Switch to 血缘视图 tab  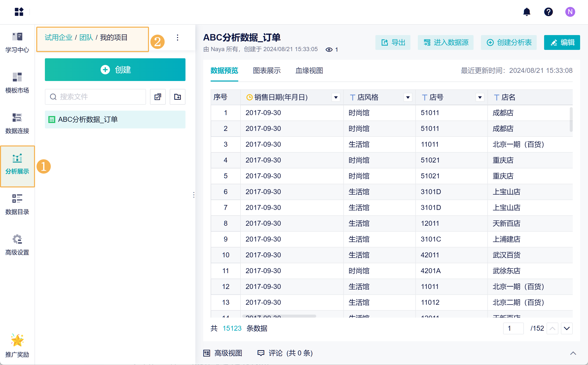[x=309, y=71]
